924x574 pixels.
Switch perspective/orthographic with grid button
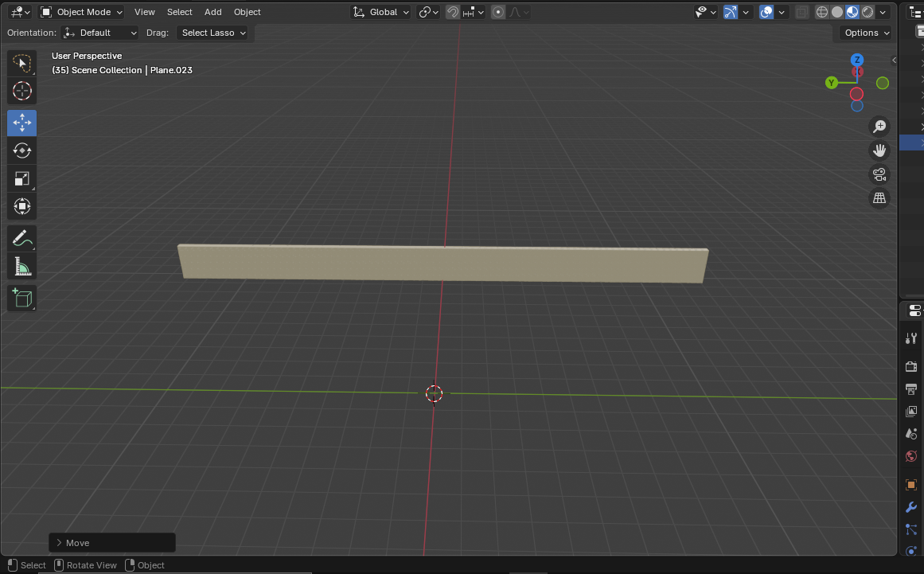(879, 198)
